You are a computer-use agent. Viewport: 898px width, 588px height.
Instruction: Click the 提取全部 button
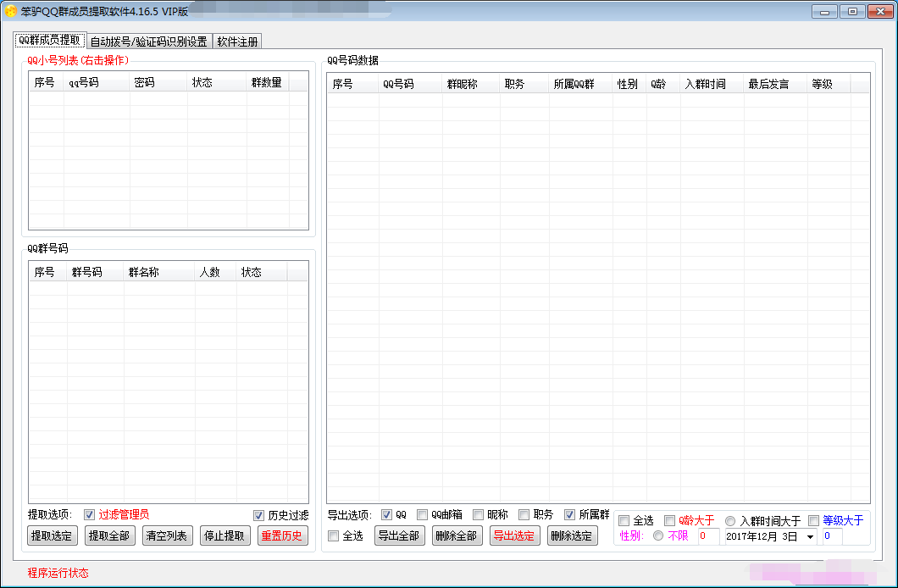[x=109, y=536]
